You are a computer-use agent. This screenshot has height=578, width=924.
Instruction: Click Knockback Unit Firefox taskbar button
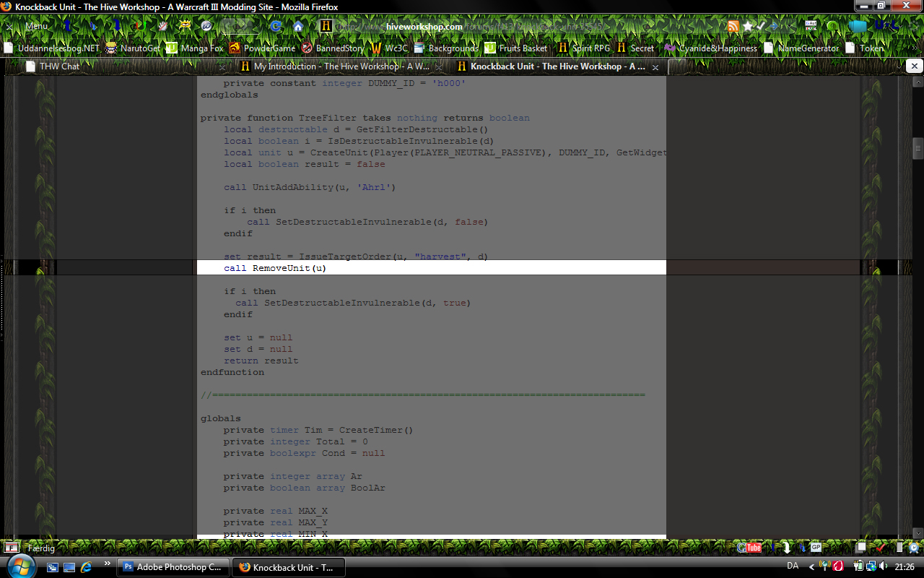[x=288, y=567]
